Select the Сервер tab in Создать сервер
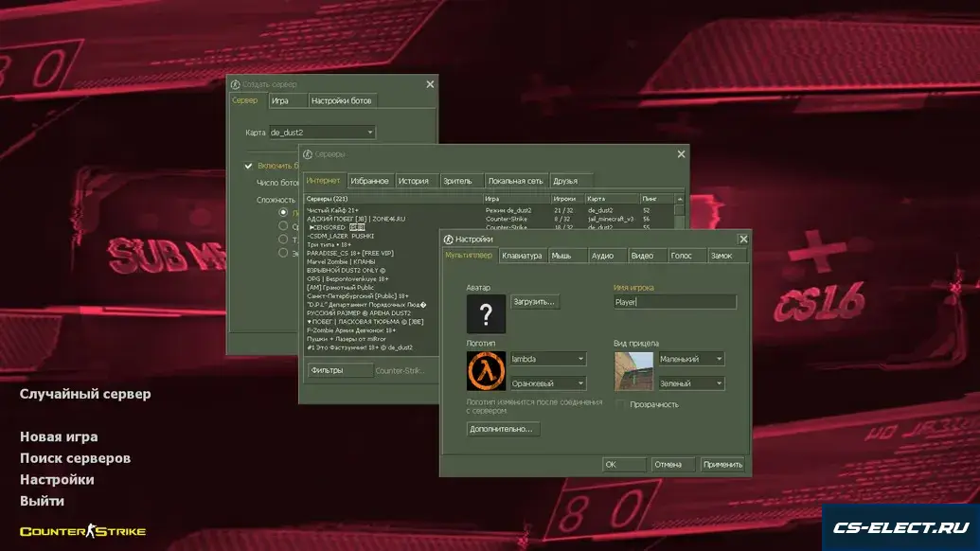 (247, 100)
